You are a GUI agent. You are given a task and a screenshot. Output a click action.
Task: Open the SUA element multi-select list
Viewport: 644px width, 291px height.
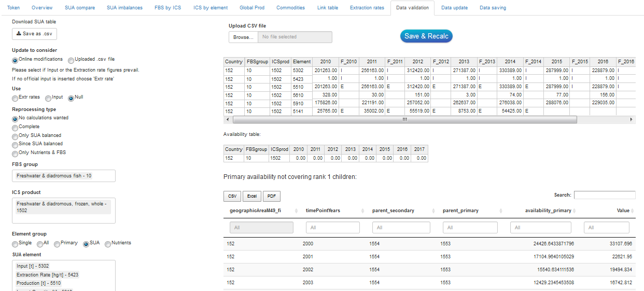(x=63, y=275)
